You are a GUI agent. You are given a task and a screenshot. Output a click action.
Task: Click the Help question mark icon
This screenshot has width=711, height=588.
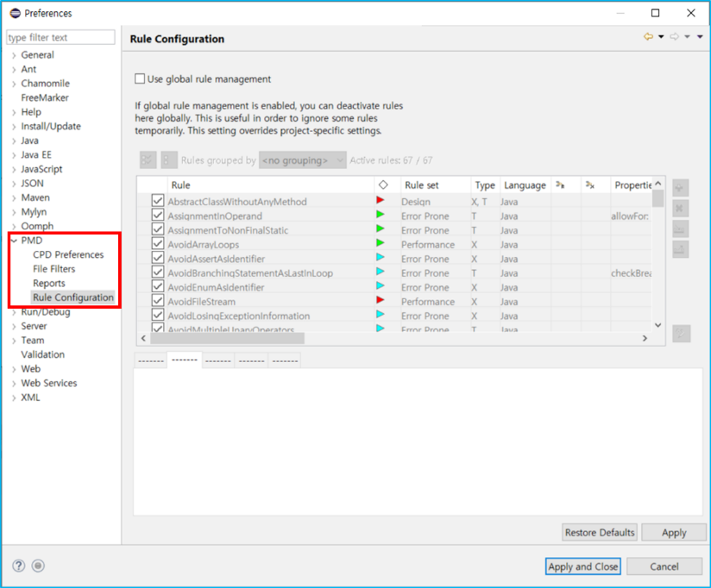(19, 566)
